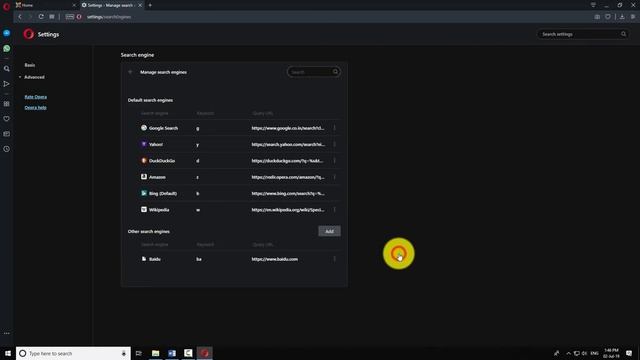Open the Easy Setup icon

(633, 17)
